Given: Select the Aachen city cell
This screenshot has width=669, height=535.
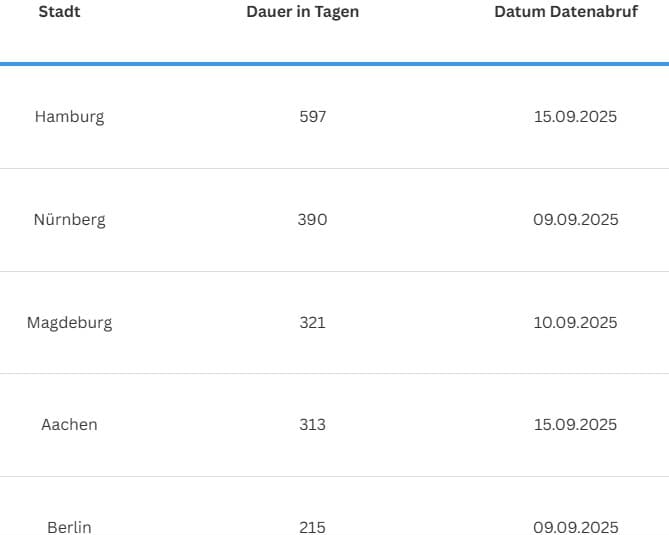Looking at the screenshot, I should 69,425.
